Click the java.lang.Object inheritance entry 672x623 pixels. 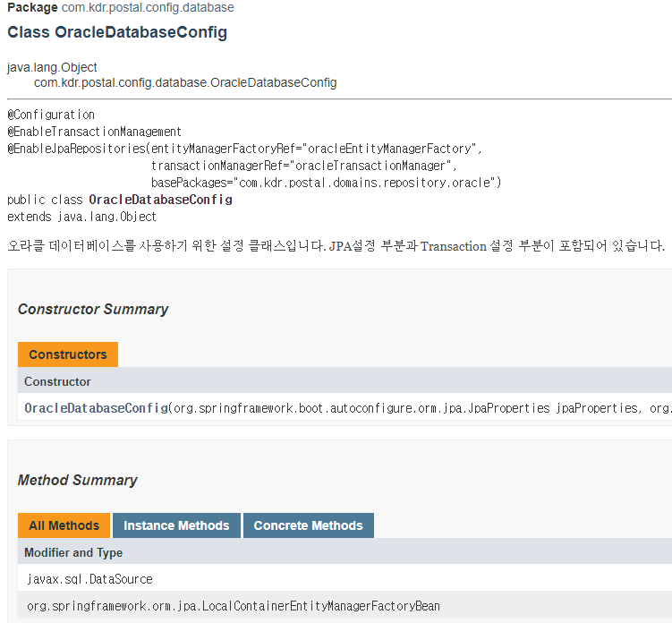point(52,67)
